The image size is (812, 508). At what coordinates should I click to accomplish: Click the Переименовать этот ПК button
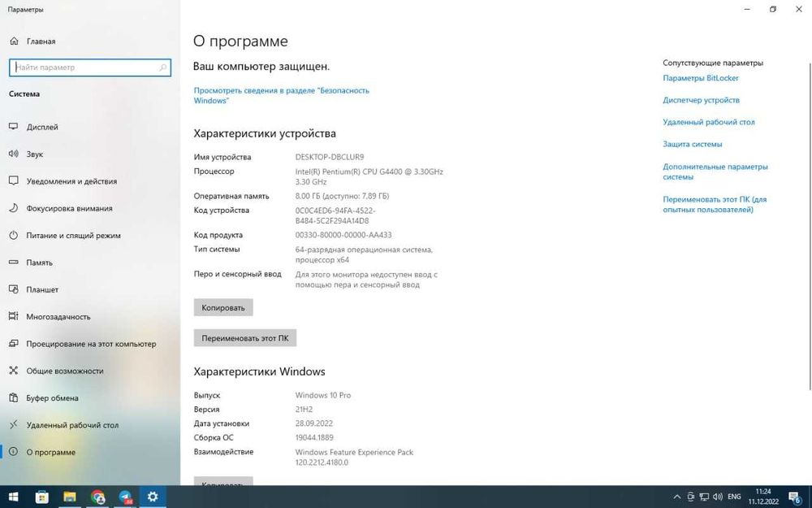coord(245,338)
